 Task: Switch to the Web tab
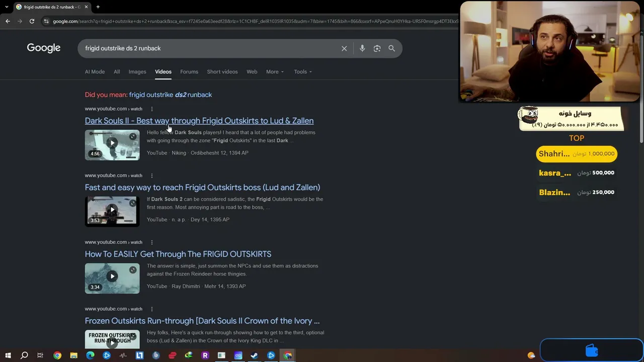pos(252,71)
